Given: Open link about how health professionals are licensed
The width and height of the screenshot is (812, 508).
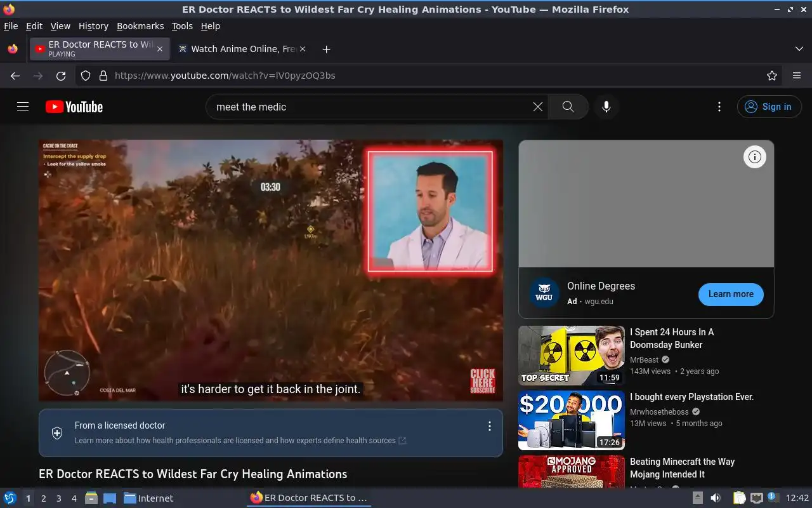Looking at the screenshot, I should (x=240, y=440).
